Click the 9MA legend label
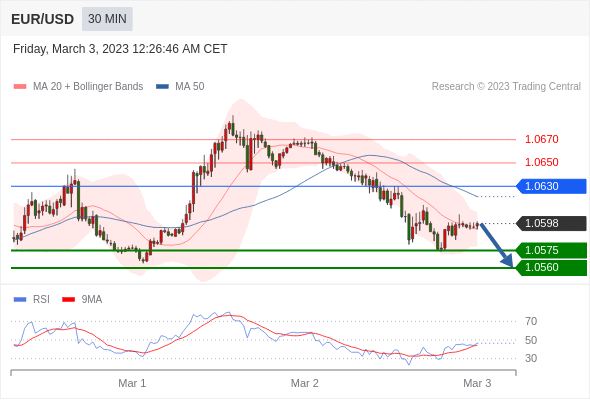This screenshot has width=590, height=400. [x=92, y=300]
